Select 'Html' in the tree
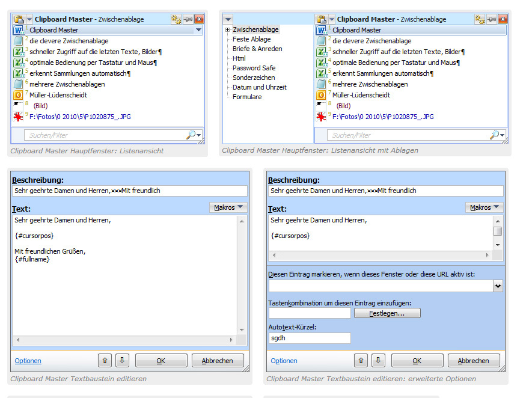Viewport: 532px width, 398px height. pos(239,58)
